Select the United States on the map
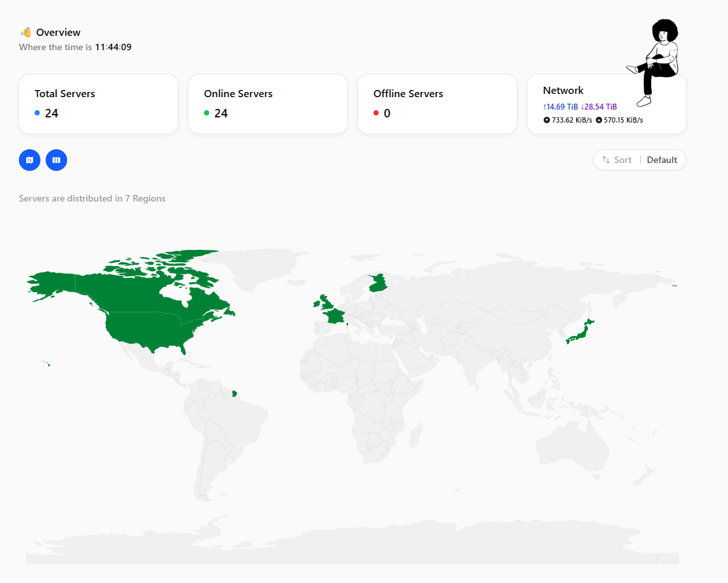The image size is (728, 583). (149, 331)
